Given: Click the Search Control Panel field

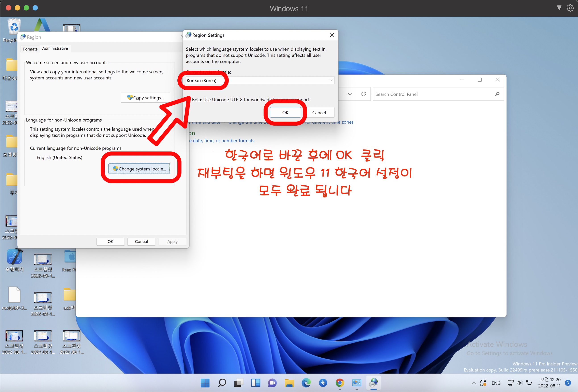Looking at the screenshot, I should click(439, 94).
